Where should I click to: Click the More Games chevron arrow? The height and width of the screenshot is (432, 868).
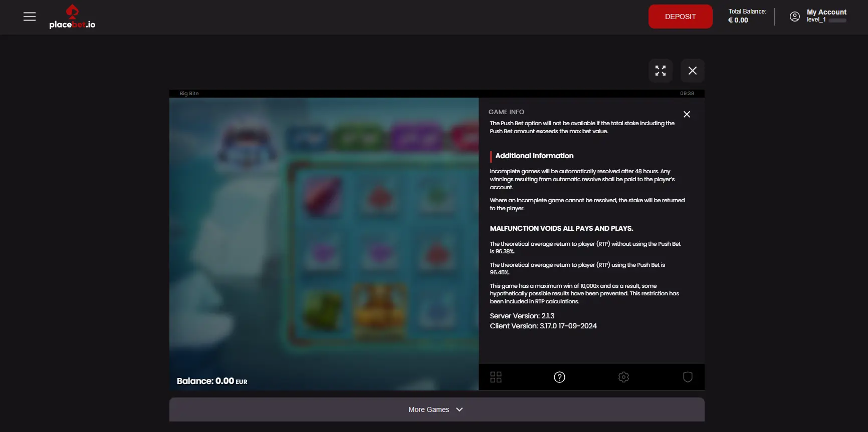[x=459, y=409]
